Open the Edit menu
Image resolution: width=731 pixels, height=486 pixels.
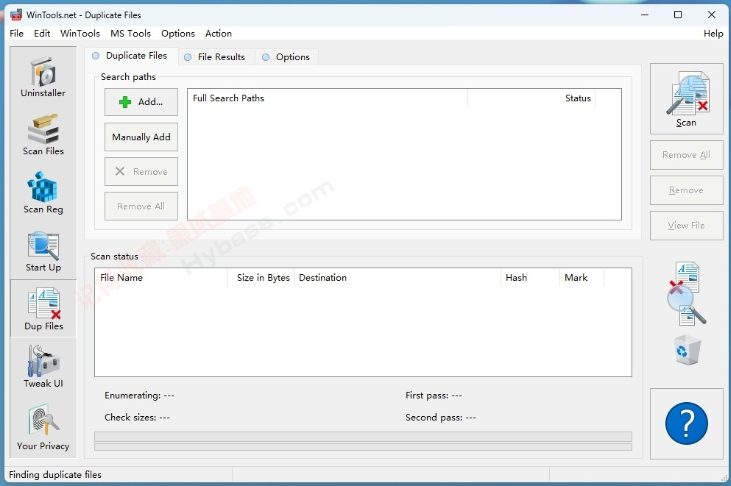coord(41,34)
